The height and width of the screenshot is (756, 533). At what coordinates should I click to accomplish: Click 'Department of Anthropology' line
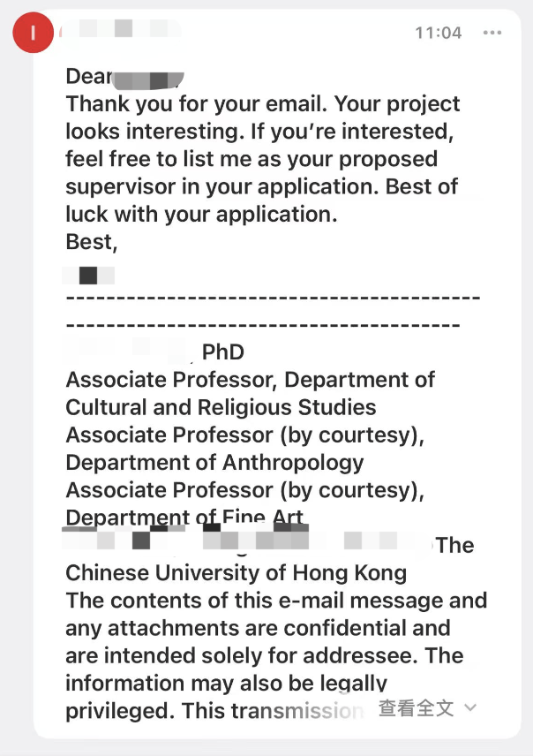(x=214, y=463)
